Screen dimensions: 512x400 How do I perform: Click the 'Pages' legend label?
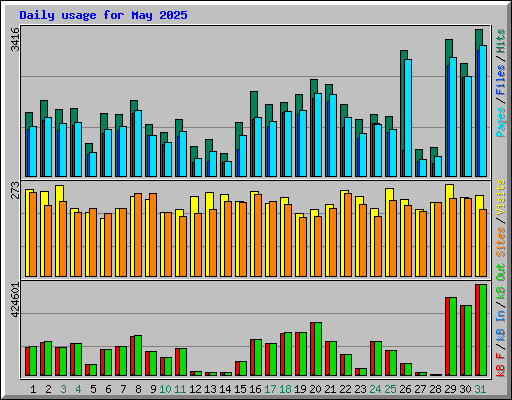tap(501, 122)
